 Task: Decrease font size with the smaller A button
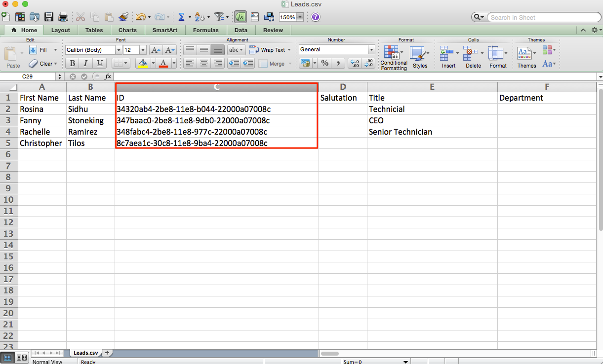[x=170, y=50]
